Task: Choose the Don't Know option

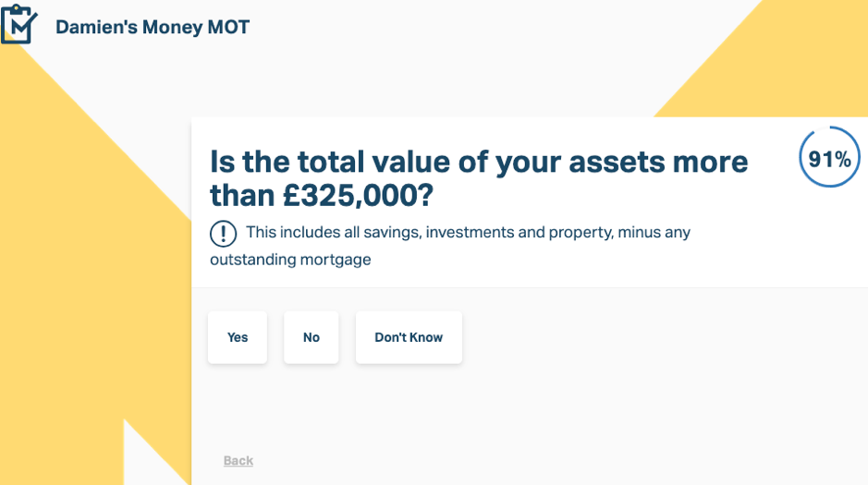Action: point(409,337)
